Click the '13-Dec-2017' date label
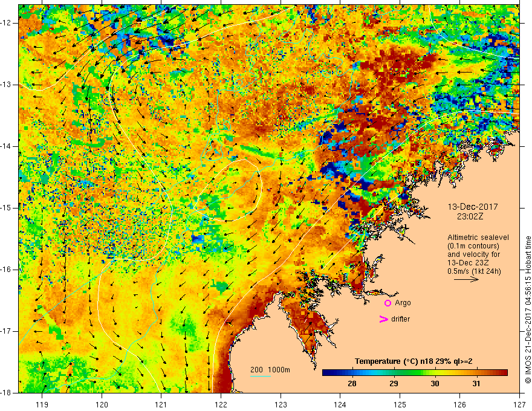532x411 pixels. point(473,207)
